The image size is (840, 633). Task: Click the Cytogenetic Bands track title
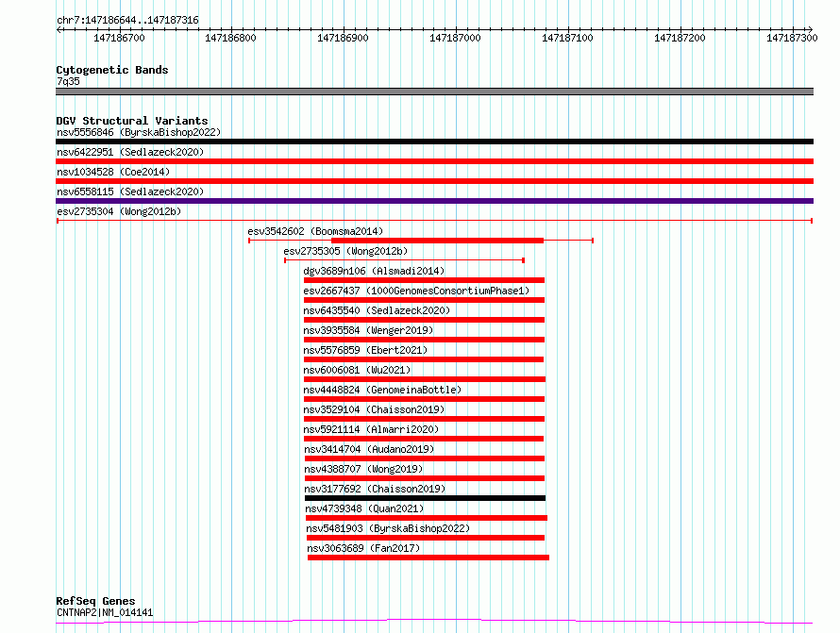[112, 70]
